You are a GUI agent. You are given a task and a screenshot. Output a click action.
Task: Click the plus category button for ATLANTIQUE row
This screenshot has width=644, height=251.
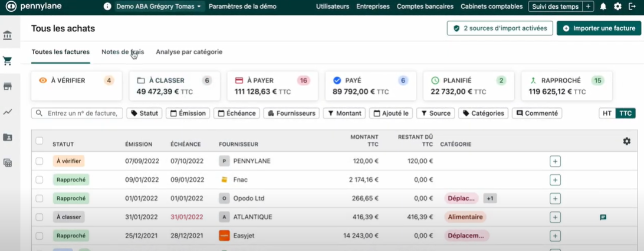point(555,217)
